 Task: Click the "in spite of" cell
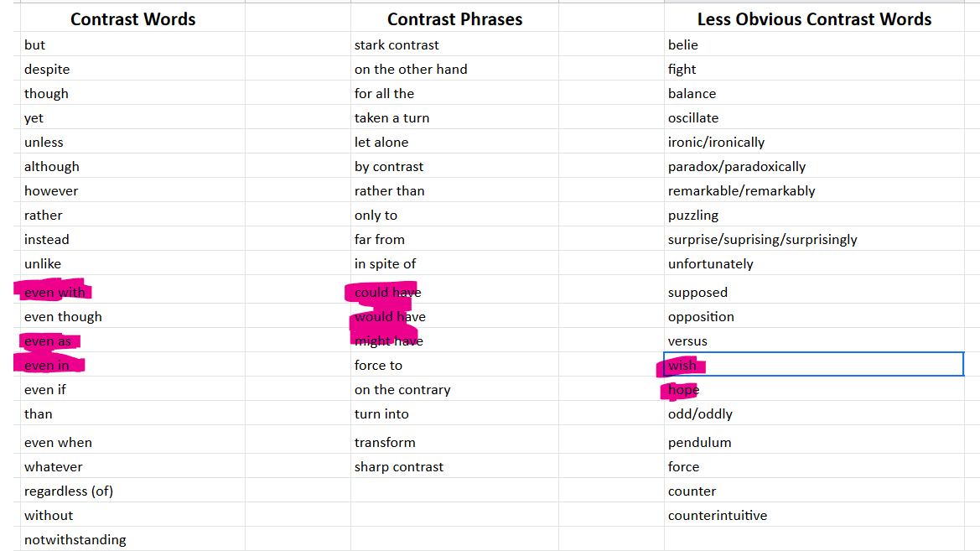tap(385, 264)
